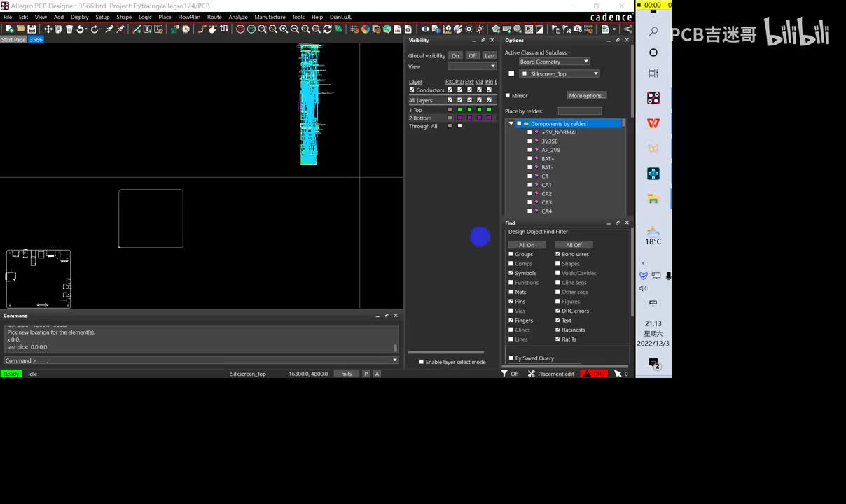846x504 pixels.
Task: Open the Manufacture menu
Action: coord(270,17)
